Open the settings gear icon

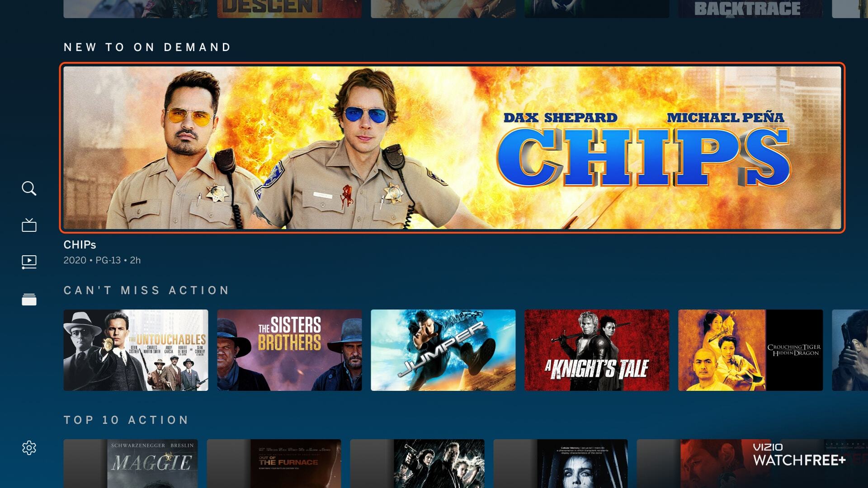pyautogui.click(x=29, y=448)
